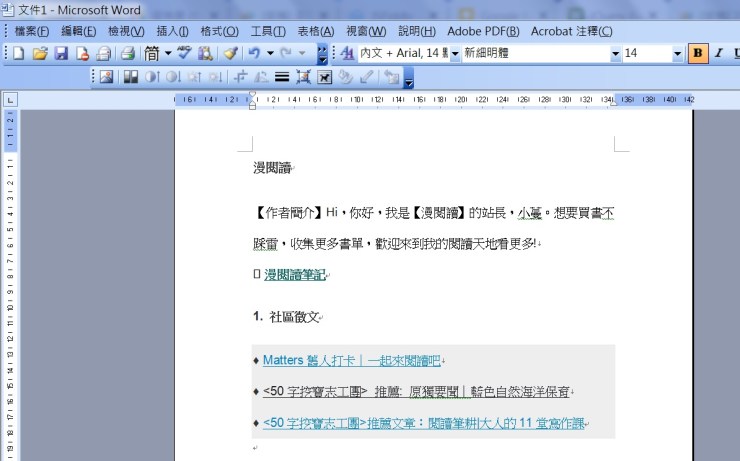Click the left indent marker below ruler
This screenshot has width=740, height=461.
(252, 106)
